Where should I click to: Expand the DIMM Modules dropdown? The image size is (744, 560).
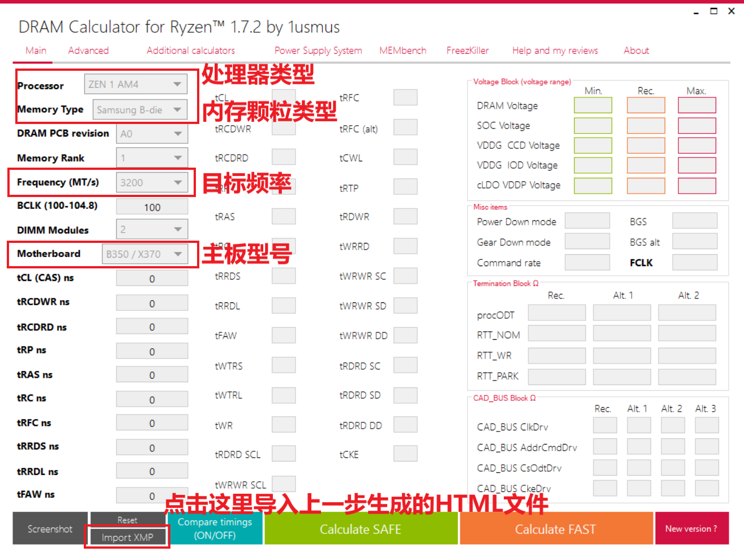tap(152, 229)
